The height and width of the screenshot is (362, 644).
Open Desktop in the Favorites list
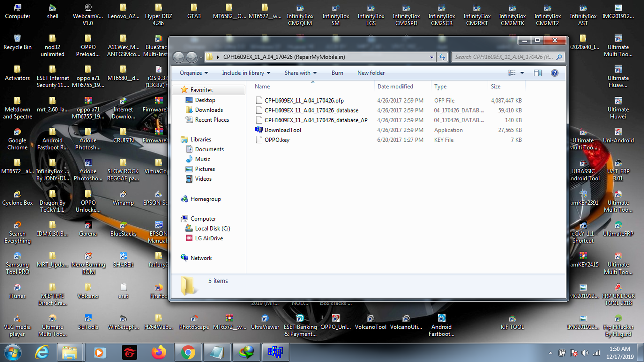(205, 100)
